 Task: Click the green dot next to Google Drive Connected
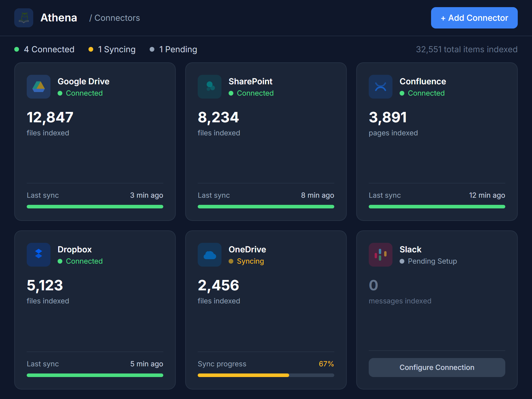60,93
